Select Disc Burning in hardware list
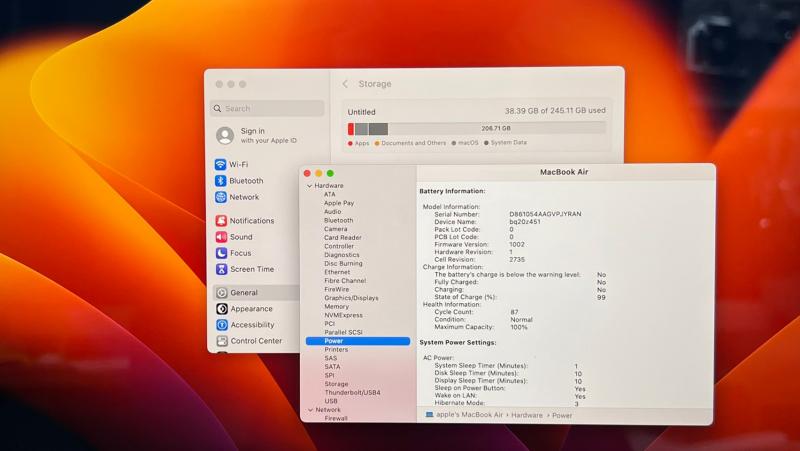Image resolution: width=800 pixels, height=451 pixels. pyautogui.click(x=343, y=263)
